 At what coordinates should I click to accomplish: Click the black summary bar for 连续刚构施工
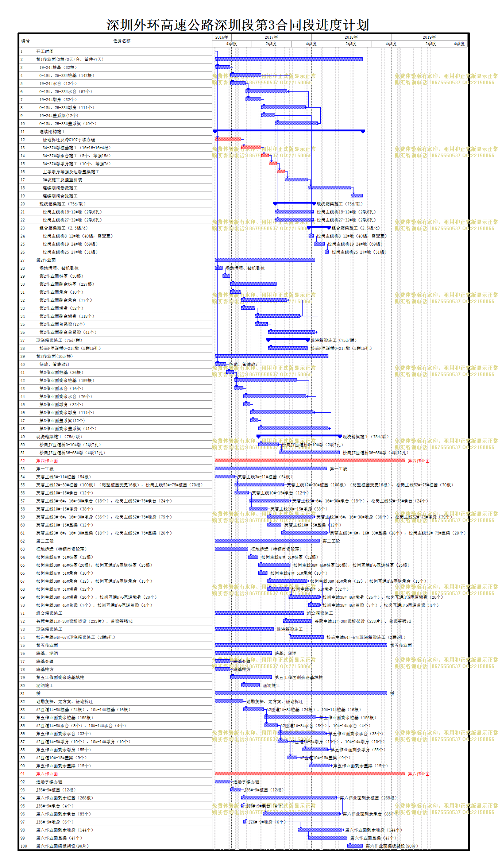coord(289,131)
